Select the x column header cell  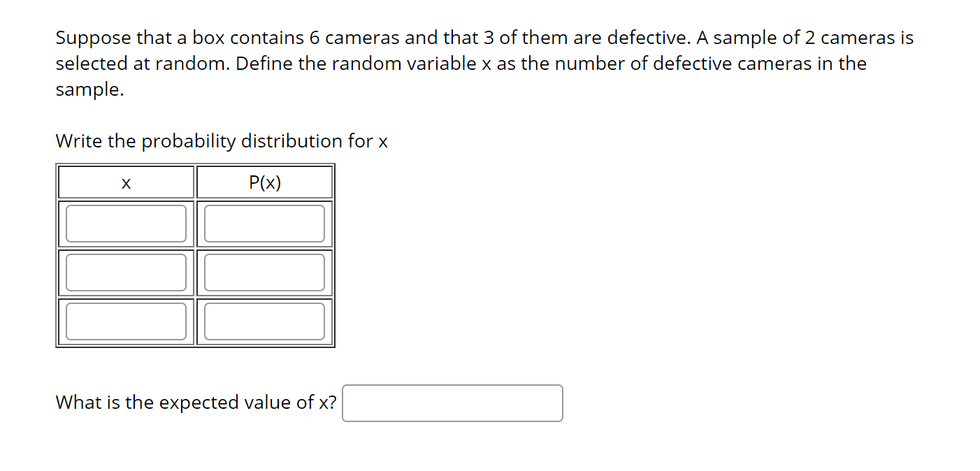(x=125, y=182)
